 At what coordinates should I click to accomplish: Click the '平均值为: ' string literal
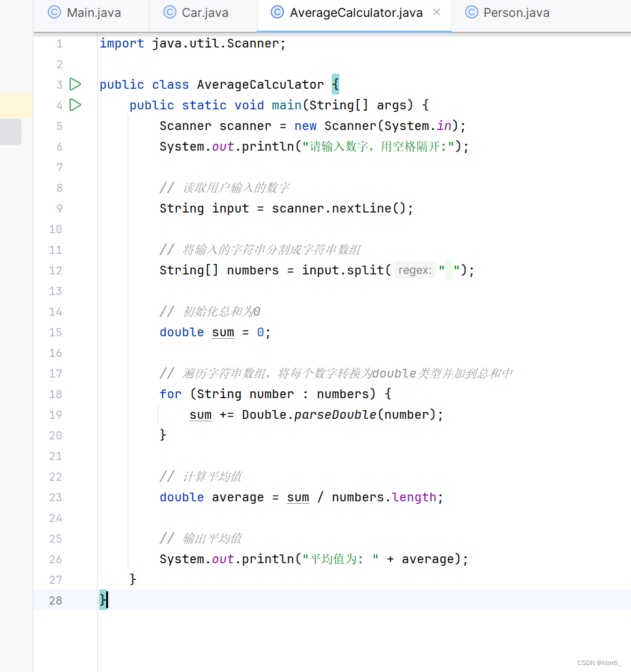pyautogui.click(x=340, y=559)
